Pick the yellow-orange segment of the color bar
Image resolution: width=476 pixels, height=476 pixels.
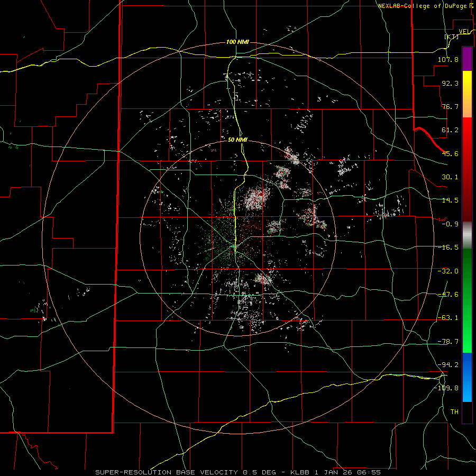tap(467, 94)
